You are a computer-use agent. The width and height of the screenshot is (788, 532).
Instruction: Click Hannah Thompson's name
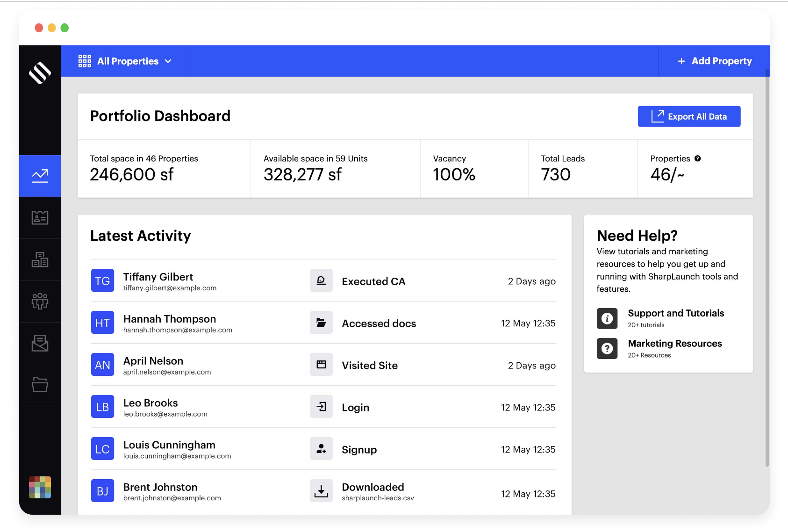[x=170, y=319]
